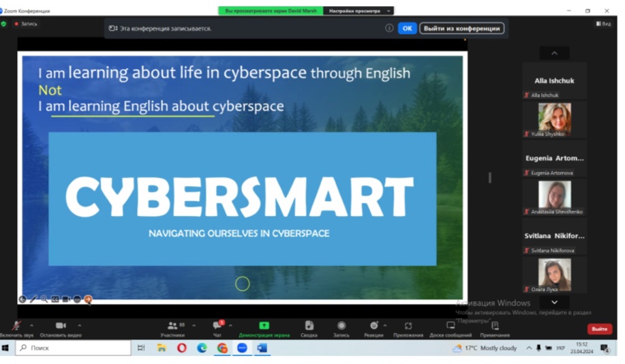Click the green Демонстрация экрана share icon
Viewport: 625px width, 364px height.
(x=264, y=326)
